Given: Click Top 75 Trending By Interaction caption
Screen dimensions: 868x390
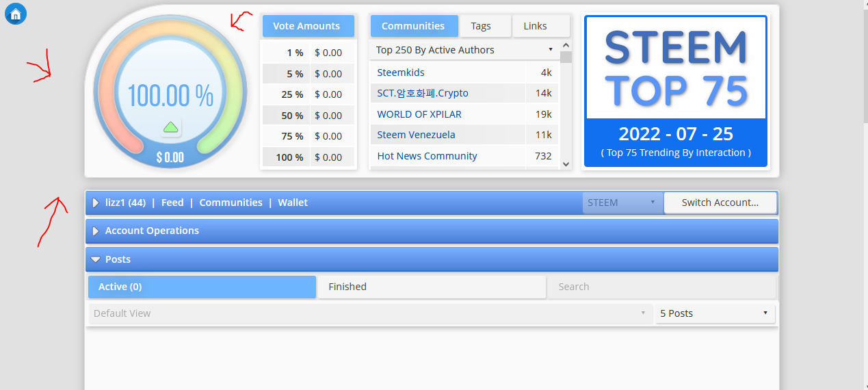Looking at the screenshot, I should [676, 153].
